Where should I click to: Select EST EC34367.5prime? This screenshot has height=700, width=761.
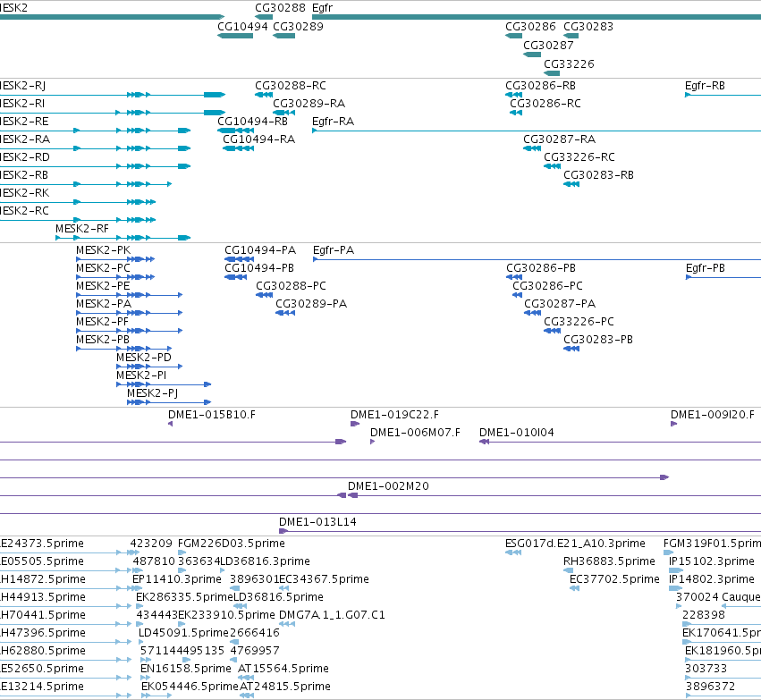click(x=324, y=579)
